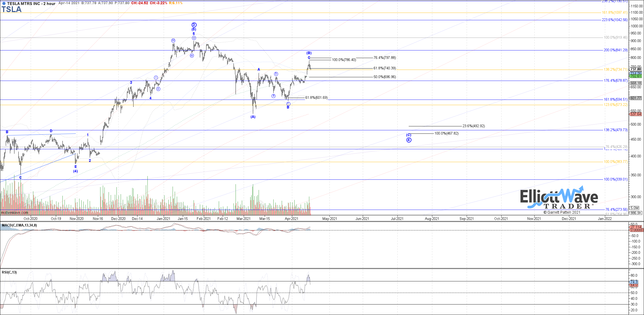This screenshot has width=644, height=315.
Task: Click the 76.4%(797.88) retracement label
Action: pyautogui.click(x=385, y=58)
